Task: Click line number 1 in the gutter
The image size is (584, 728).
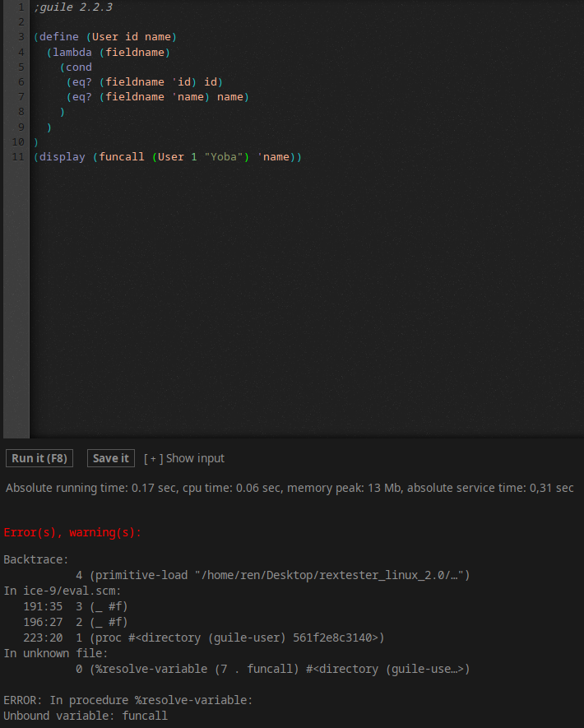Action: pos(21,7)
